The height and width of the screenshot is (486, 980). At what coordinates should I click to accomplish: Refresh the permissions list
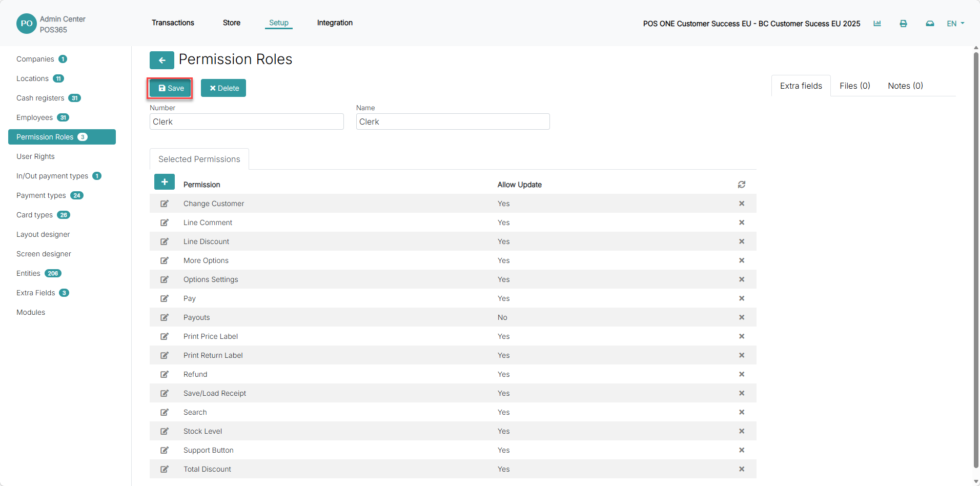pos(741,185)
